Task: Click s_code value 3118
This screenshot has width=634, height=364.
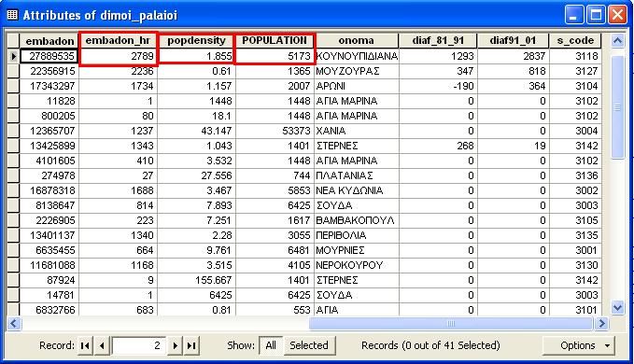Action: [575, 56]
